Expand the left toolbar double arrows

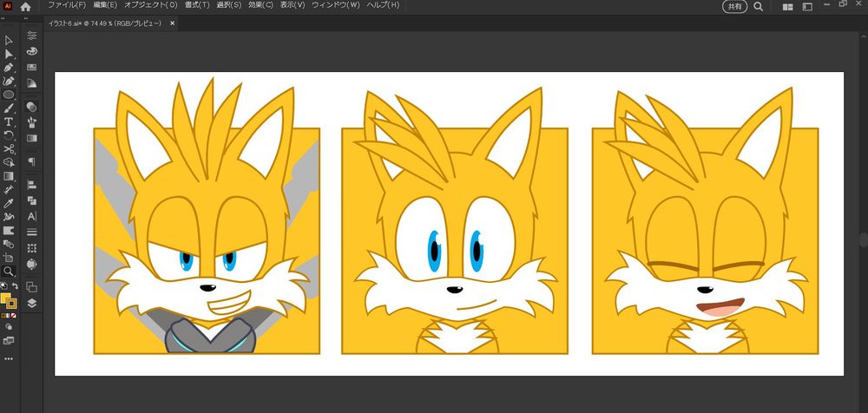3,18
